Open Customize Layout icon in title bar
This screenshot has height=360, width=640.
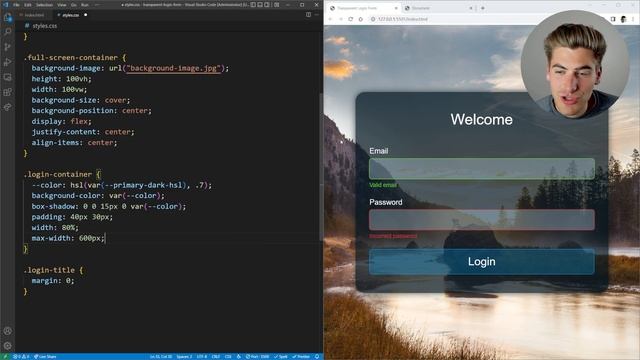(x=277, y=5)
